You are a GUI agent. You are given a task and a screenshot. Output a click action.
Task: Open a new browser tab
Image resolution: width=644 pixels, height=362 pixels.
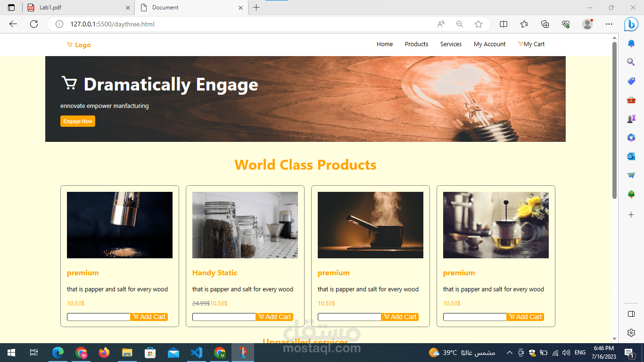pos(256,8)
